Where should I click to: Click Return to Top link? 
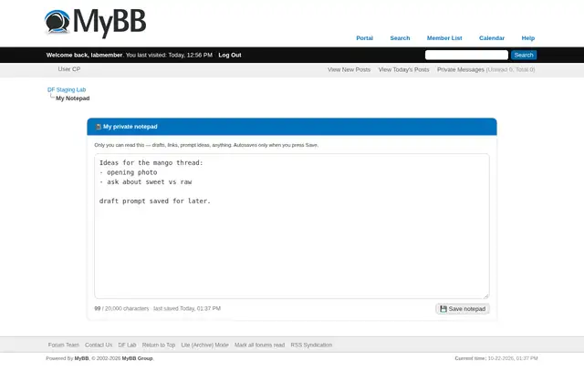[158, 346]
